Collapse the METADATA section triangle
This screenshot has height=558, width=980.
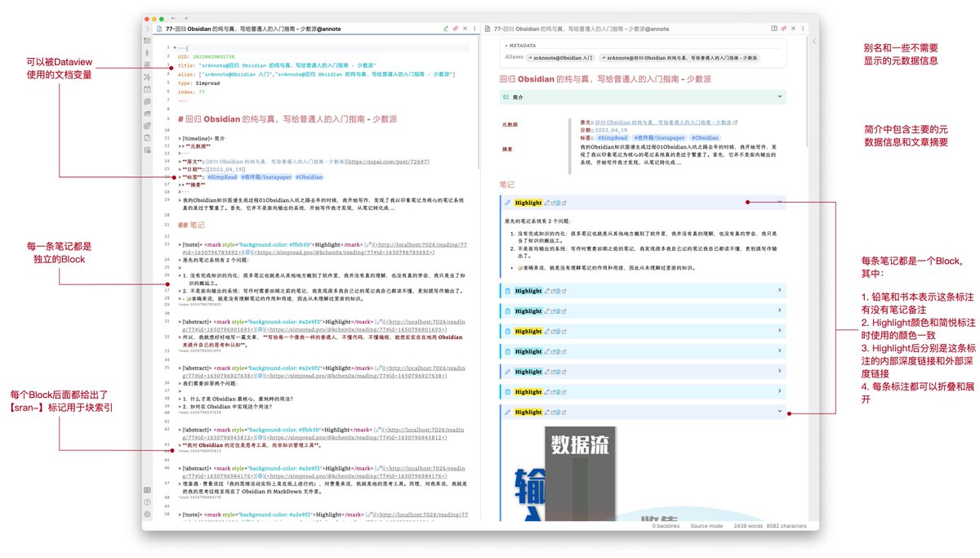click(506, 45)
